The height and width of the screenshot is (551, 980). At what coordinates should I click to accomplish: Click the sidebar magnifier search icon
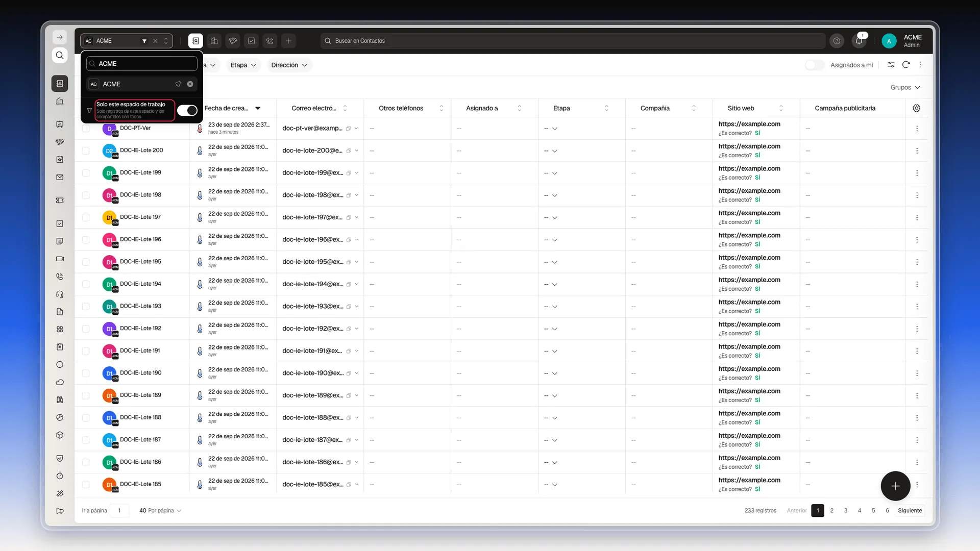coord(60,55)
